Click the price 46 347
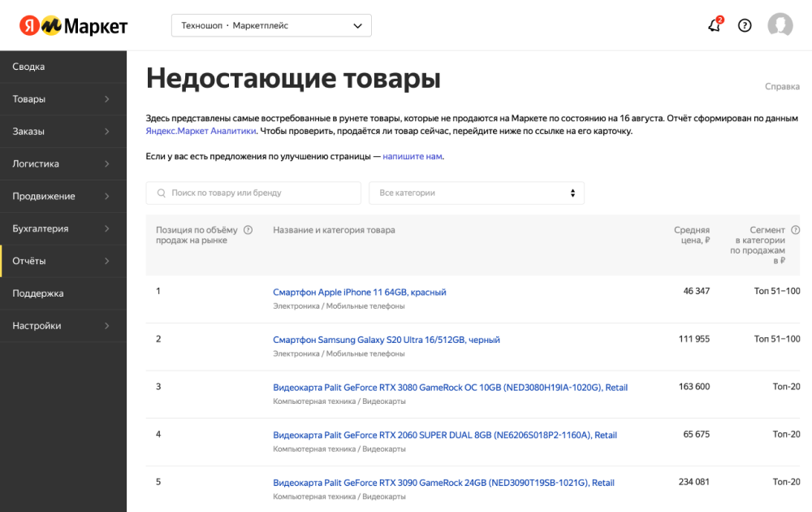The height and width of the screenshot is (512, 812). 697,291
